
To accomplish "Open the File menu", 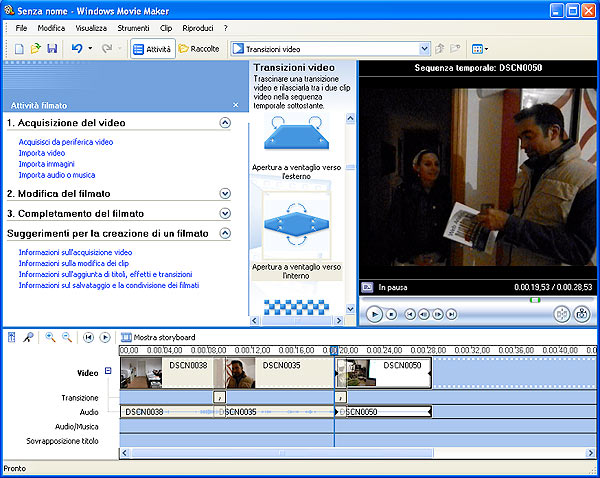I will [x=21, y=28].
